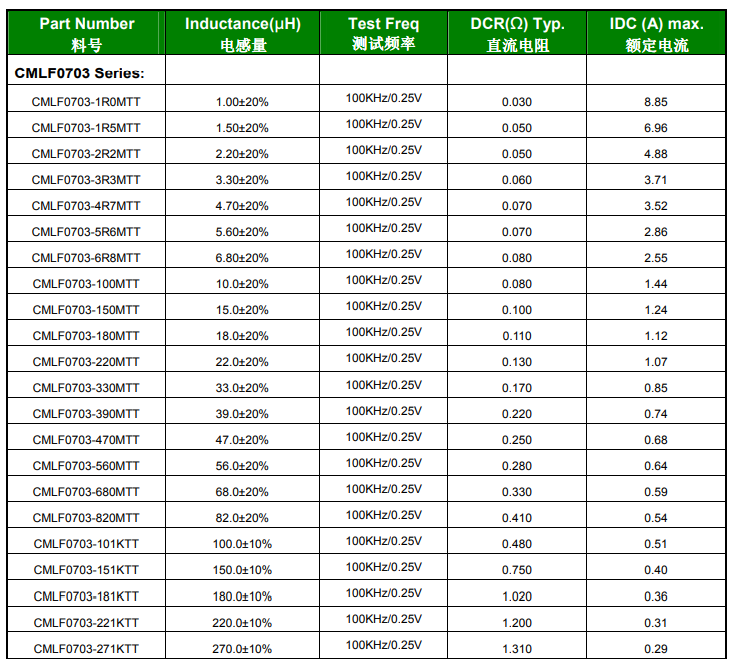Click rated current value 0.36
Image resolution: width=729 pixels, height=659 pixels.
pos(656,597)
